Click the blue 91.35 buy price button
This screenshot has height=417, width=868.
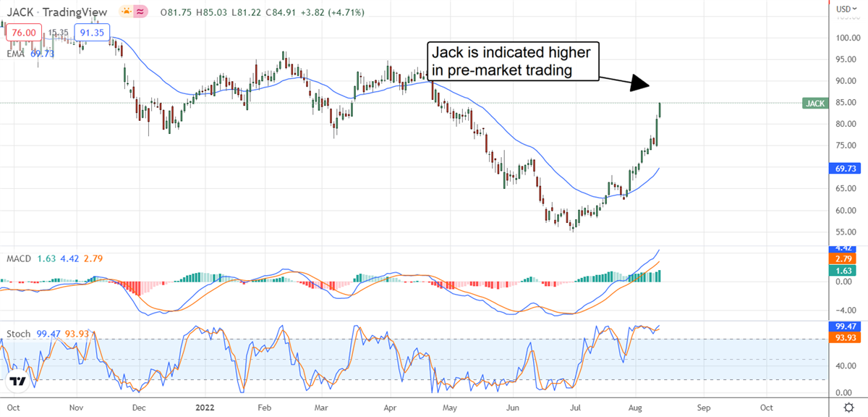click(x=93, y=32)
